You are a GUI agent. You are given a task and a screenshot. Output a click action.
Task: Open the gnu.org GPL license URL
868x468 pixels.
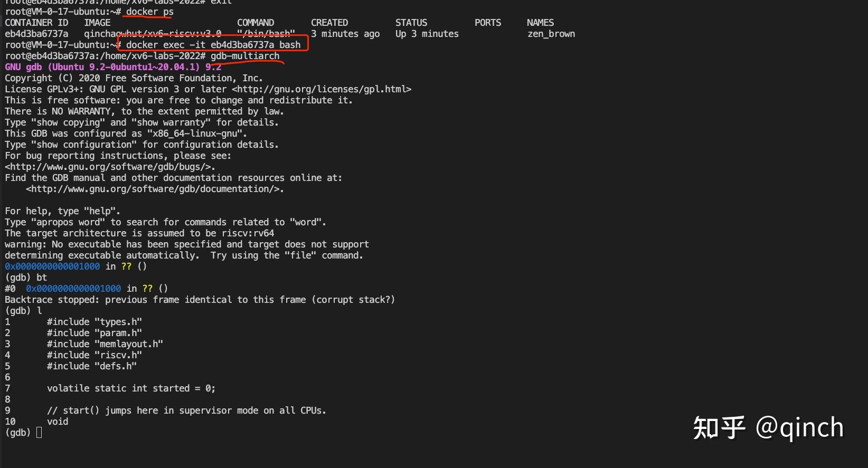click(322, 89)
